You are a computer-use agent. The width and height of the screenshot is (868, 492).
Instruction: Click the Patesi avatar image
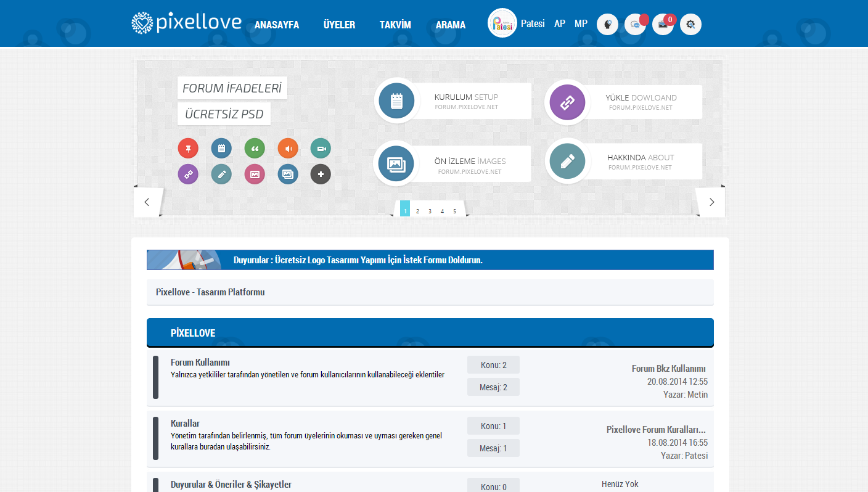pyautogui.click(x=502, y=23)
